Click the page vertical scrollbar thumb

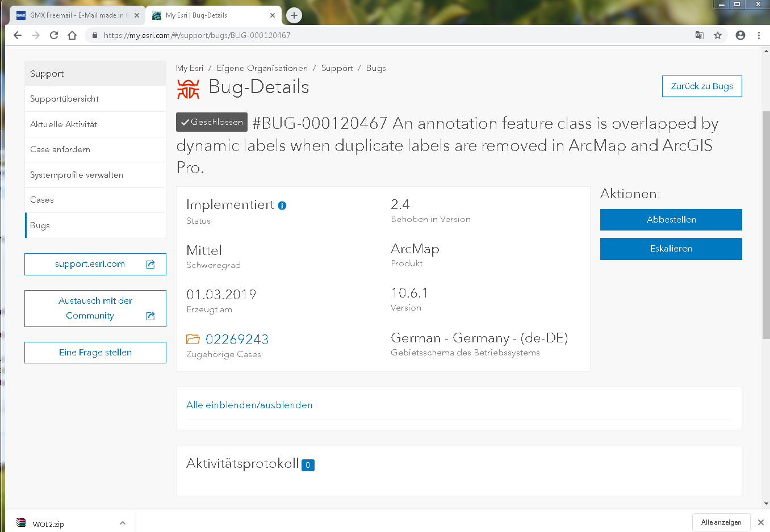766,225
